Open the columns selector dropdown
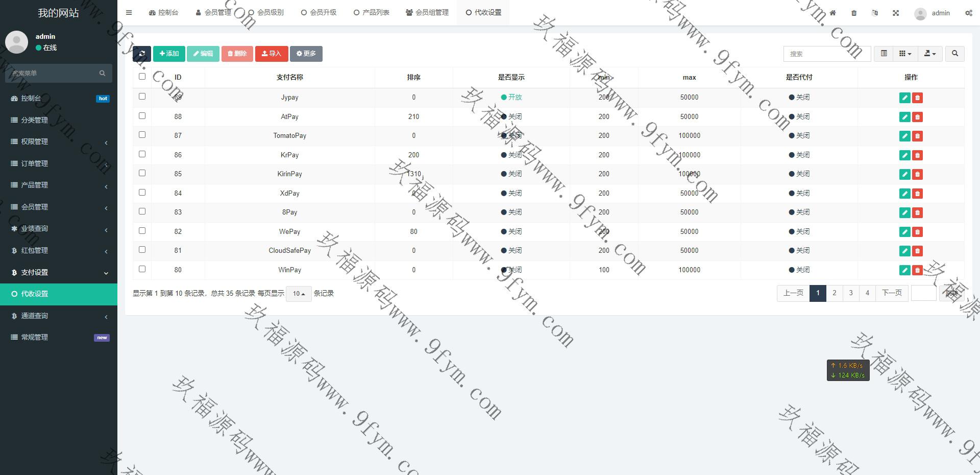This screenshot has width=980, height=475. coord(904,54)
